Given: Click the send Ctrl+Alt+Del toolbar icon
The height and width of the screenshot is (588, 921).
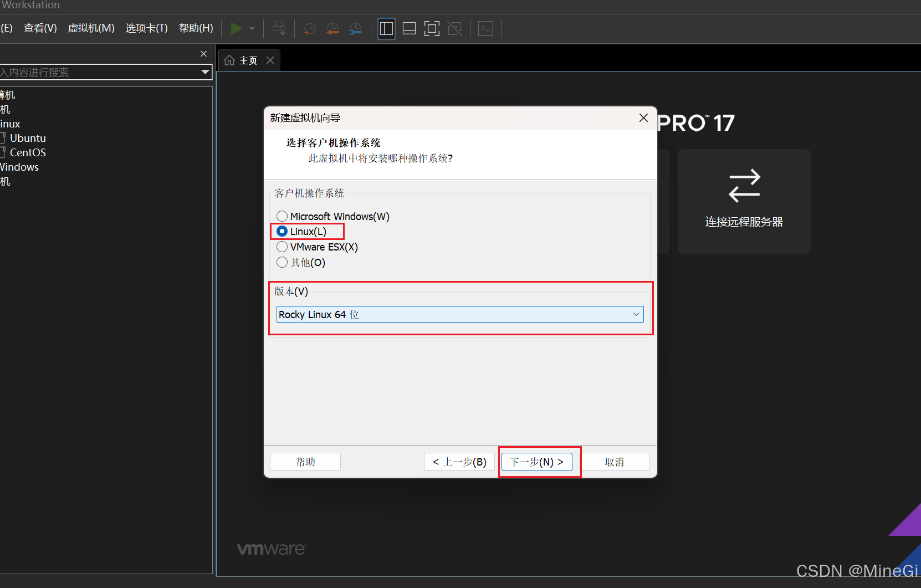Looking at the screenshot, I should pos(279,28).
